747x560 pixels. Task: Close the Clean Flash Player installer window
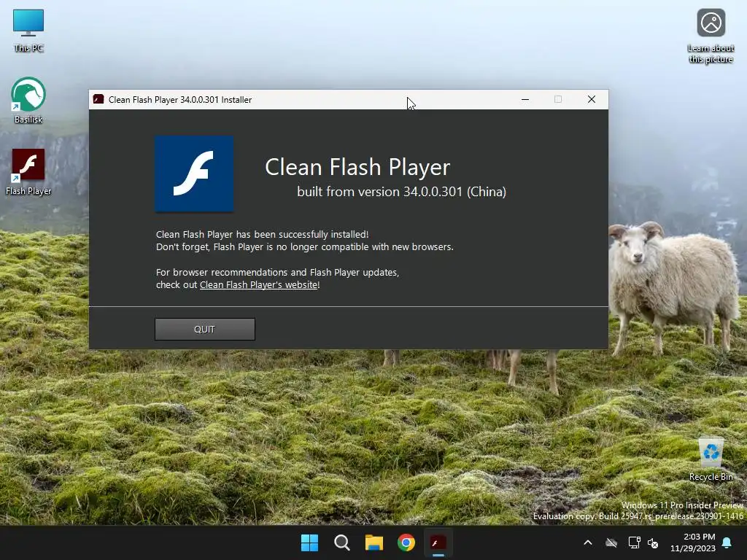[591, 99]
